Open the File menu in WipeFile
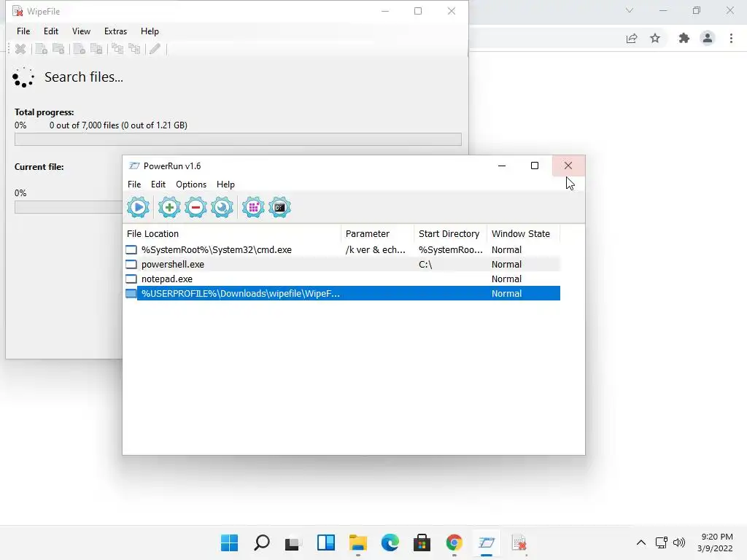Image resolution: width=747 pixels, height=560 pixels. coord(23,31)
